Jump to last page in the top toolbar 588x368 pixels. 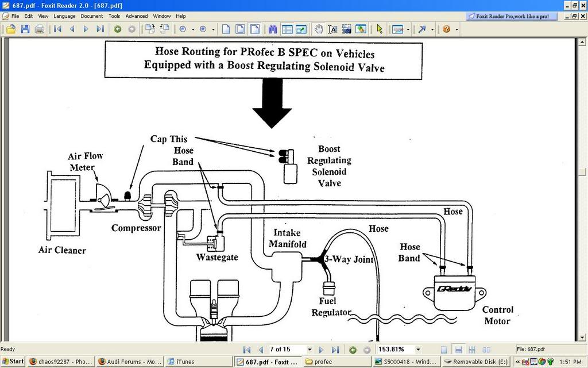[100, 29]
